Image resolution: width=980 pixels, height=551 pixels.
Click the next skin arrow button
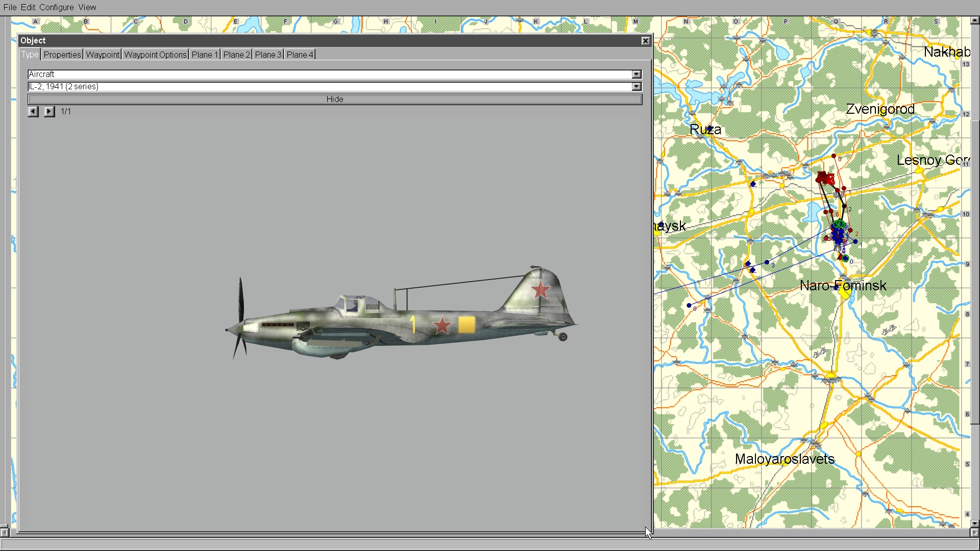click(x=49, y=111)
